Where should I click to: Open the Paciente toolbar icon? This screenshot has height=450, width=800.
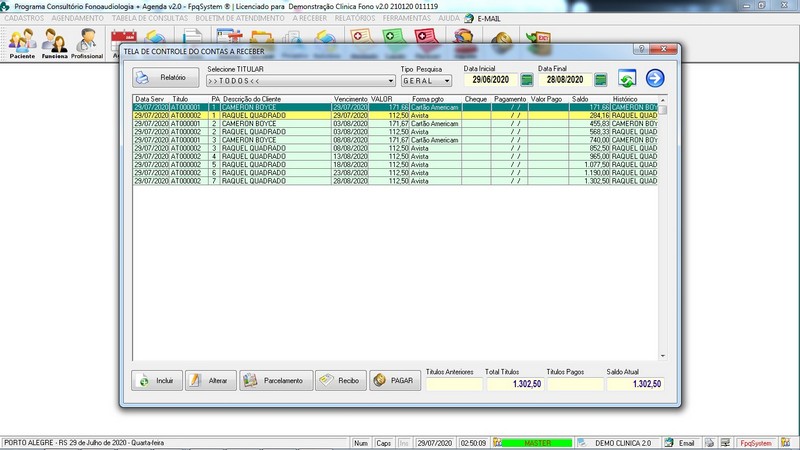click(22, 43)
